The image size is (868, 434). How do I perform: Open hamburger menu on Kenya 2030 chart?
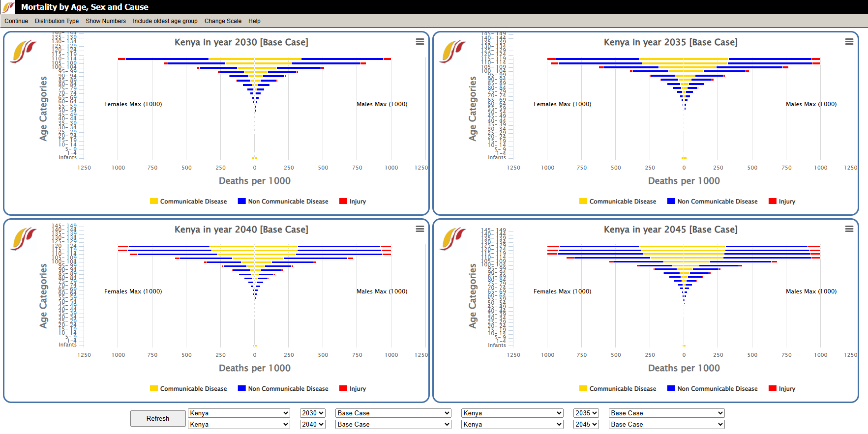pyautogui.click(x=419, y=42)
